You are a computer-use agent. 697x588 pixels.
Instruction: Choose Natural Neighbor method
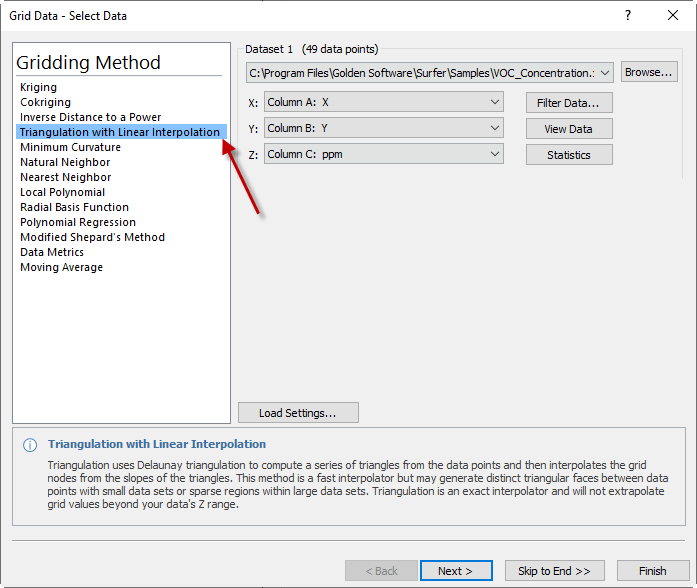click(65, 162)
